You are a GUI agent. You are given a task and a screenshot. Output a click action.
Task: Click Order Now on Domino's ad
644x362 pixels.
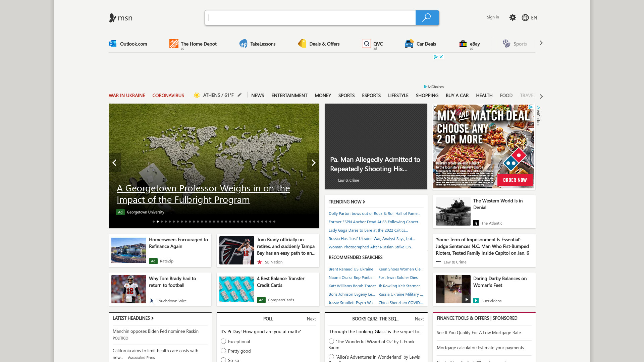click(x=515, y=180)
